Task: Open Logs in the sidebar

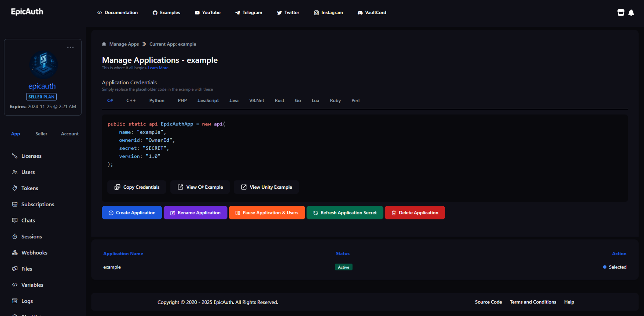Action: click(23, 301)
